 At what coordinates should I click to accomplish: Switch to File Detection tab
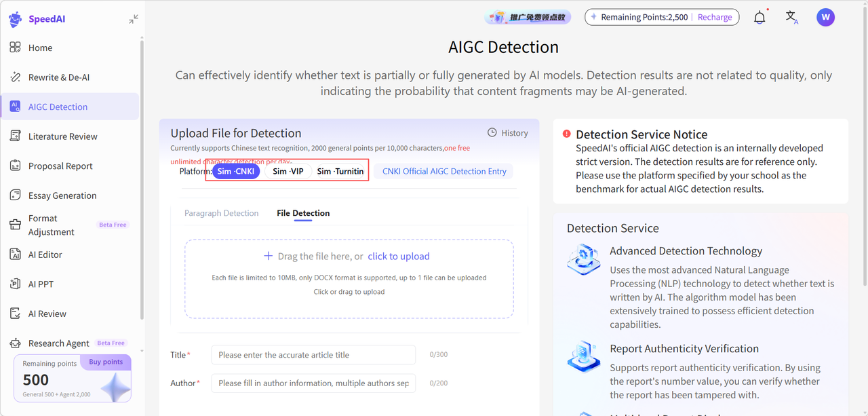click(303, 213)
